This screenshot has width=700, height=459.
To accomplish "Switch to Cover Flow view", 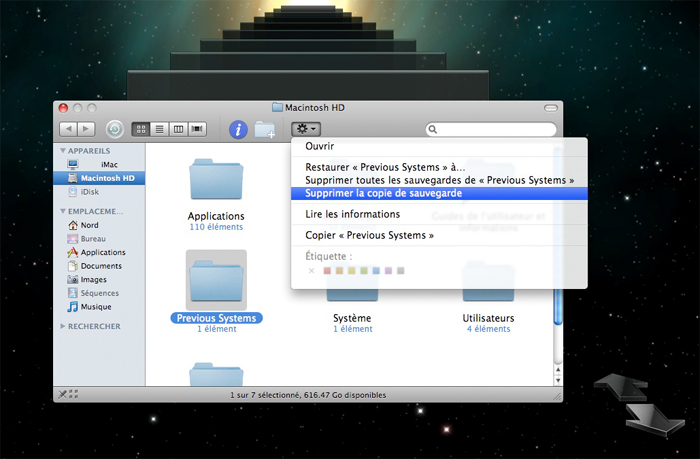I will click(x=197, y=129).
